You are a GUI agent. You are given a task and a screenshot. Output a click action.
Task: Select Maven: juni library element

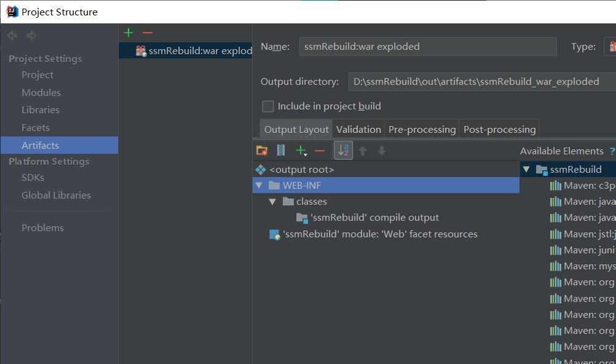(583, 250)
